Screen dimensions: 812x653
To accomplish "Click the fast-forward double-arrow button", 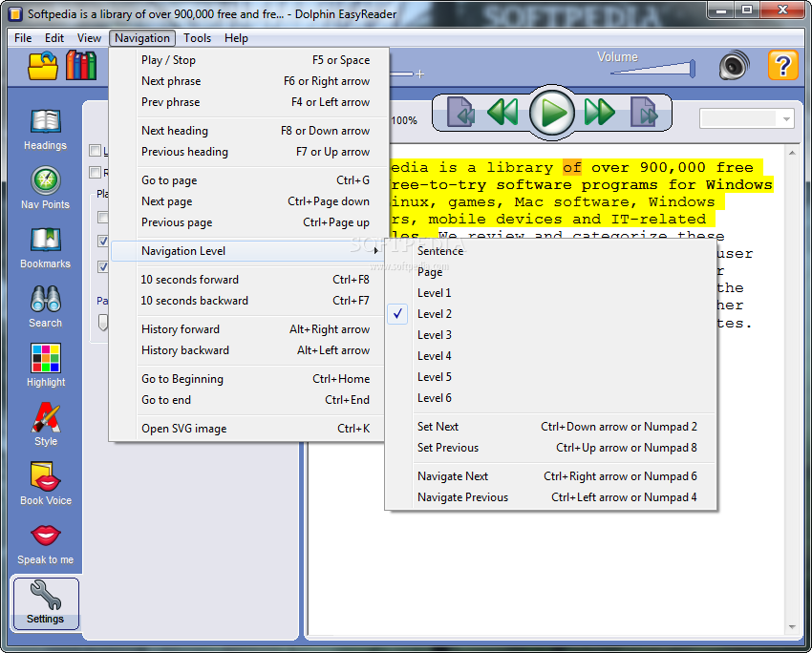I will pyautogui.click(x=600, y=112).
